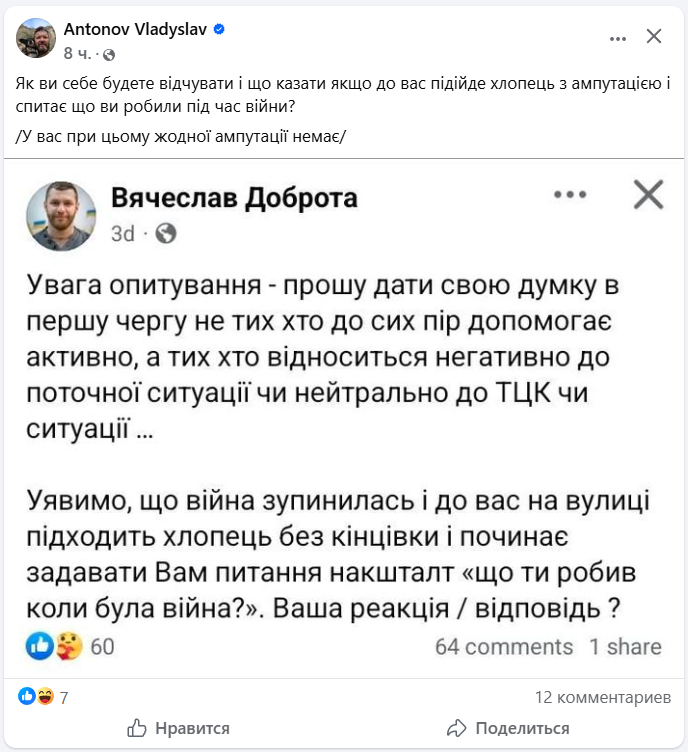This screenshot has width=688, height=752.
Task: Open the post's 8 ч. timestamp
Action: point(80,53)
